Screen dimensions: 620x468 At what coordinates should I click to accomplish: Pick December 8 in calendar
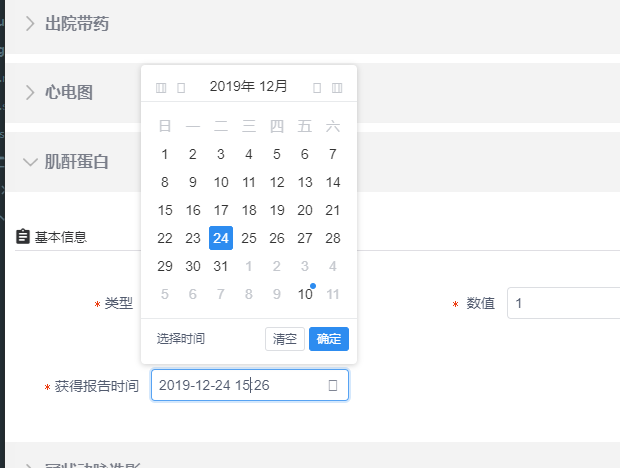click(164, 182)
